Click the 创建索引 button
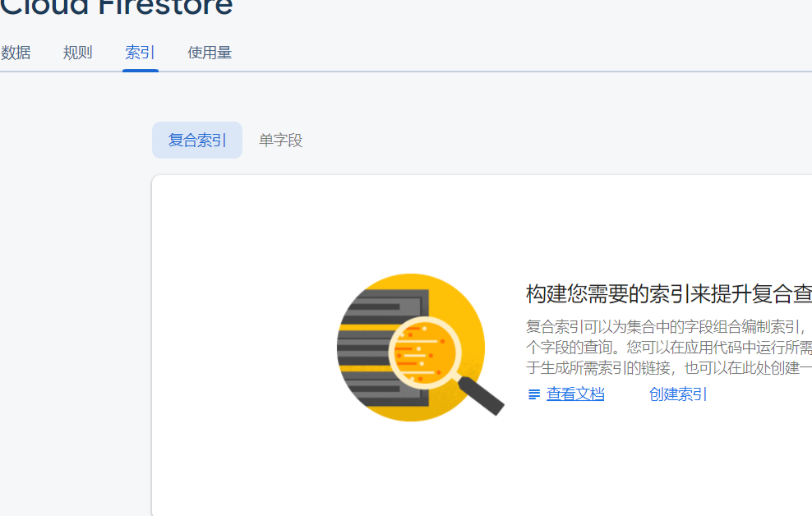The height and width of the screenshot is (516, 812). click(678, 394)
